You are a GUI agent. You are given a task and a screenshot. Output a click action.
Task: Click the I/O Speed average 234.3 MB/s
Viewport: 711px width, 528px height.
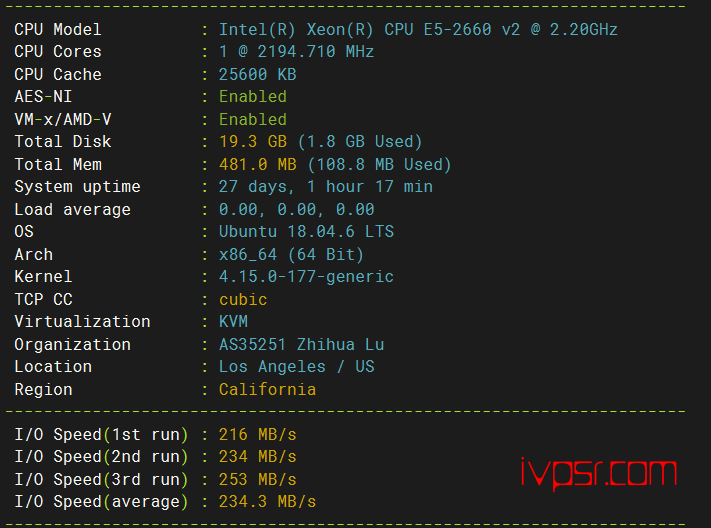tap(267, 502)
